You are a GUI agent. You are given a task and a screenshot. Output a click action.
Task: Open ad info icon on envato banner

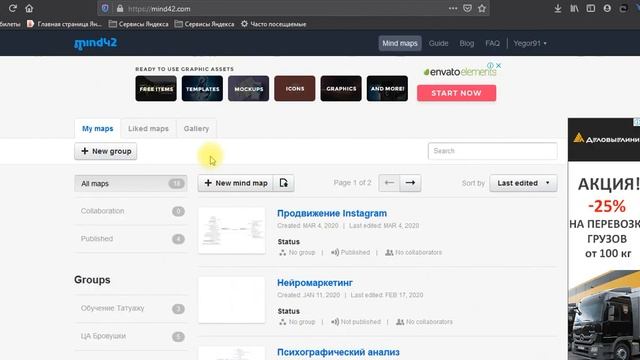(x=491, y=65)
